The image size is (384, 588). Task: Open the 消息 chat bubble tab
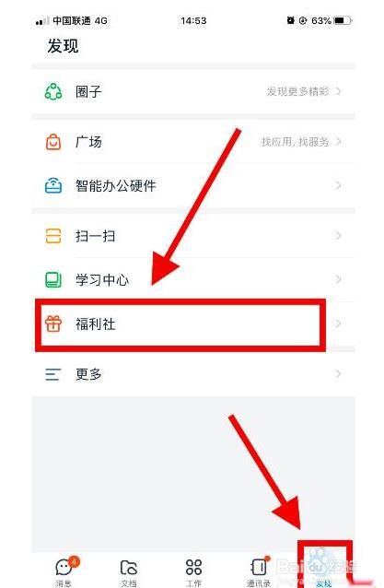click(x=64, y=570)
